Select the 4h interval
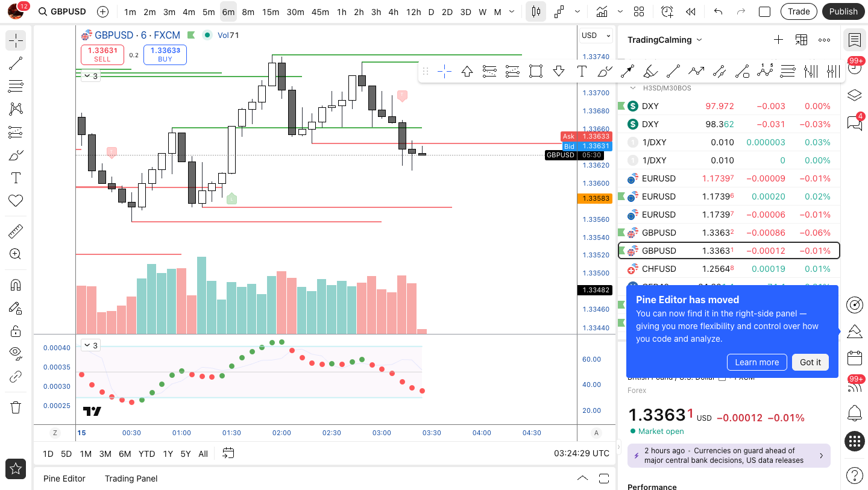This screenshot has width=868, height=490. 393,11
